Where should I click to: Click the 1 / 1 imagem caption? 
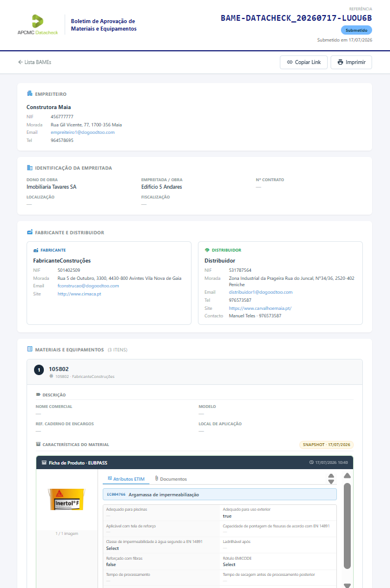[x=67, y=533]
